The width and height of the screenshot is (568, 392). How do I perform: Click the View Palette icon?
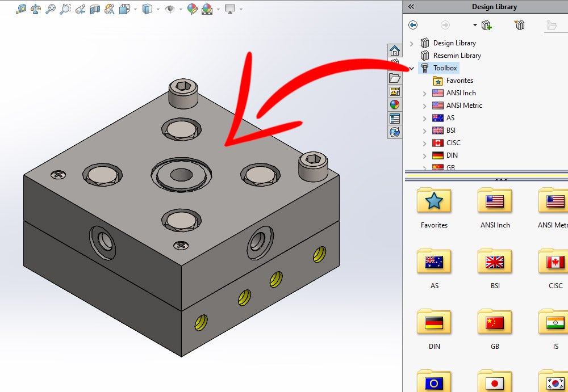pos(395,91)
